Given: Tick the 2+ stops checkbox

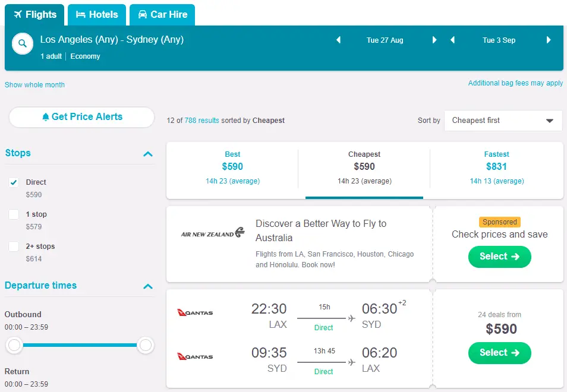Looking at the screenshot, I should point(14,246).
